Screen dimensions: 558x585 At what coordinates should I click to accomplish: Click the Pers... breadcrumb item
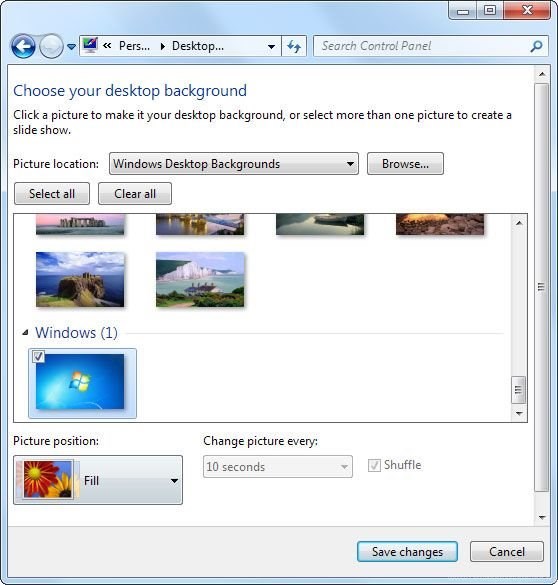(134, 46)
